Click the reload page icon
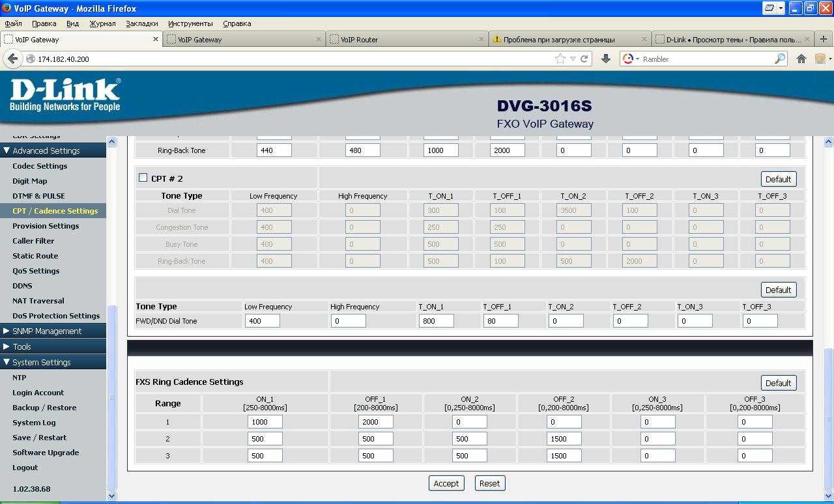The image size is (834, 504). click(x=584, y=59)
